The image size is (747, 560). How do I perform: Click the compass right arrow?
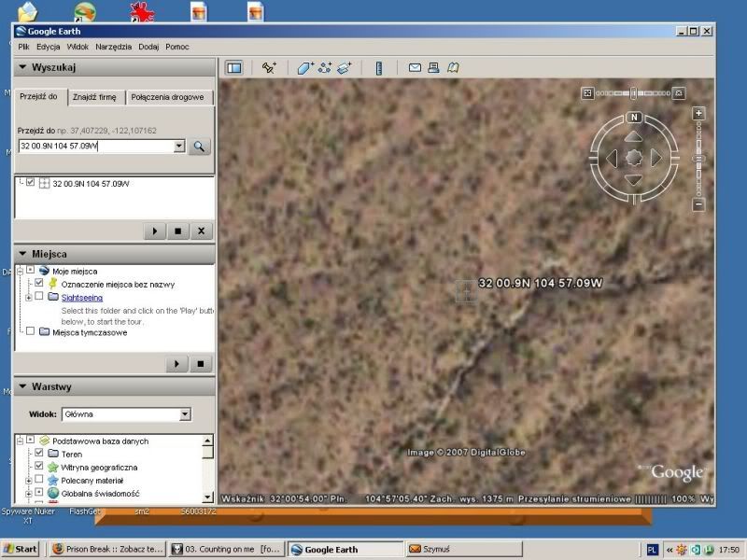click(656, 158)
